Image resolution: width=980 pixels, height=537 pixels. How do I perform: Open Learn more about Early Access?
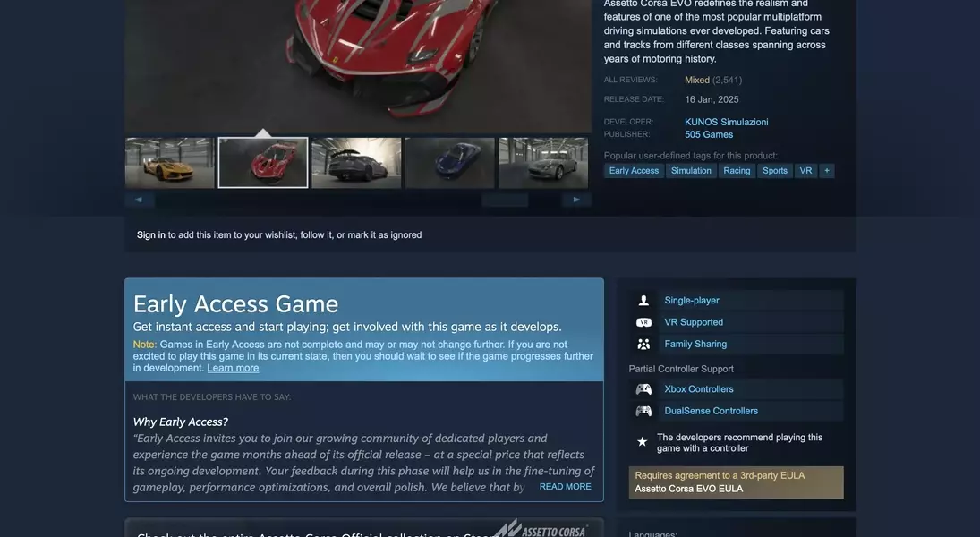coord(233,368)
